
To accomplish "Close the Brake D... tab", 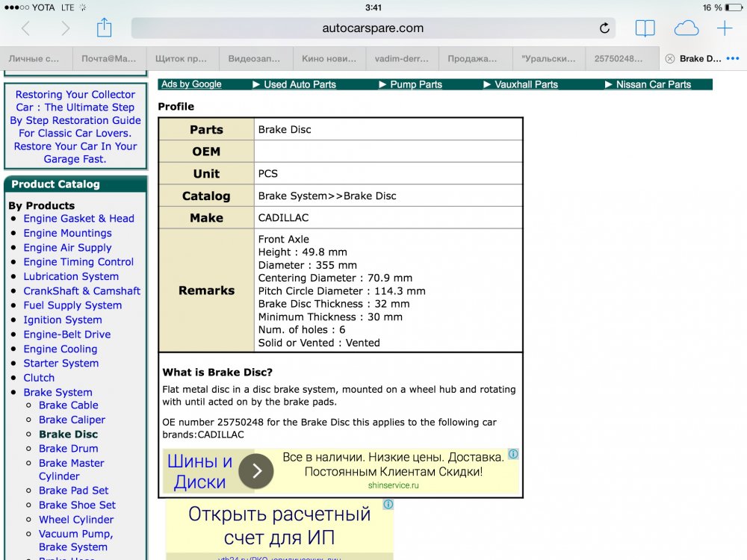I will (669, 59).
